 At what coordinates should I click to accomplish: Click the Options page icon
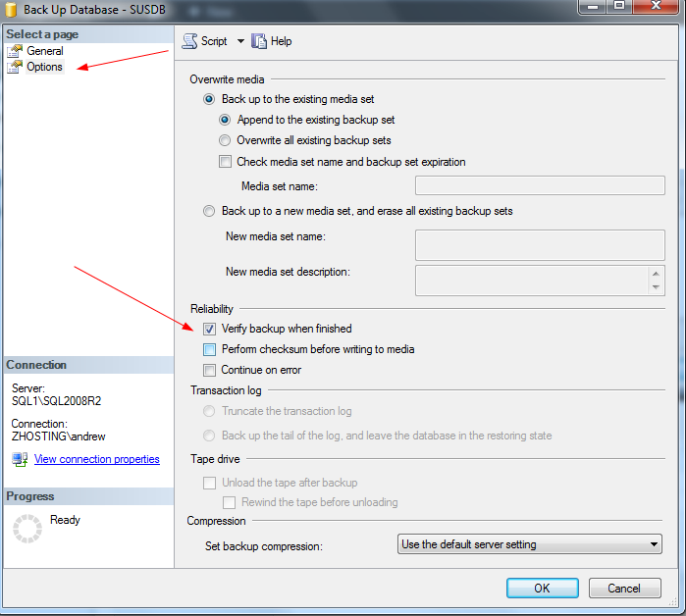(15, 67)
